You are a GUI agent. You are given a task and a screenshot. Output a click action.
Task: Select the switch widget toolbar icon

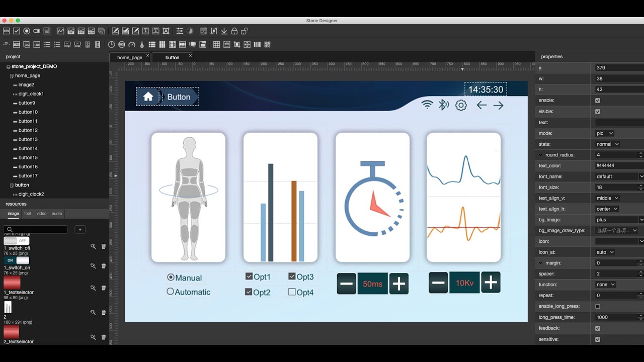[37, 31]
